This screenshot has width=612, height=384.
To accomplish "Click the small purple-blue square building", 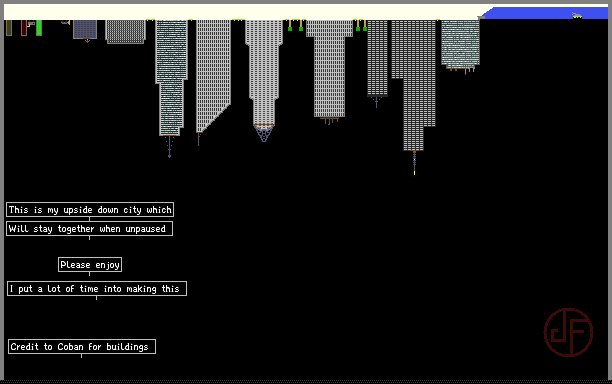I will tap(85, 29).
